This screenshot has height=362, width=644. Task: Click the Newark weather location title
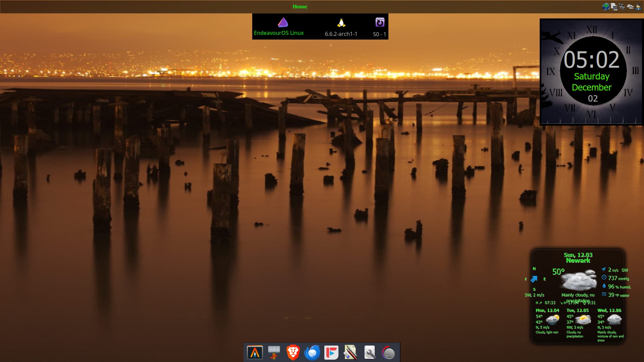pyautogui.click(x=578, y=260)
